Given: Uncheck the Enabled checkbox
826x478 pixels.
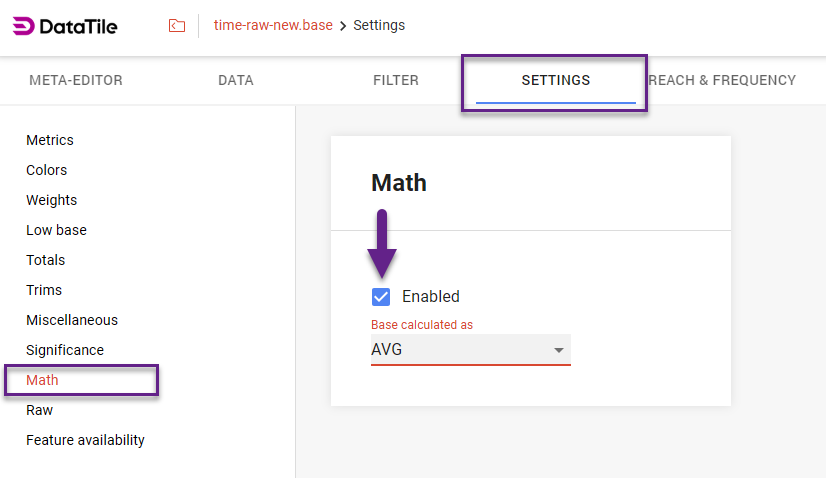Looking at the screenshot, I should pos(381,296).
